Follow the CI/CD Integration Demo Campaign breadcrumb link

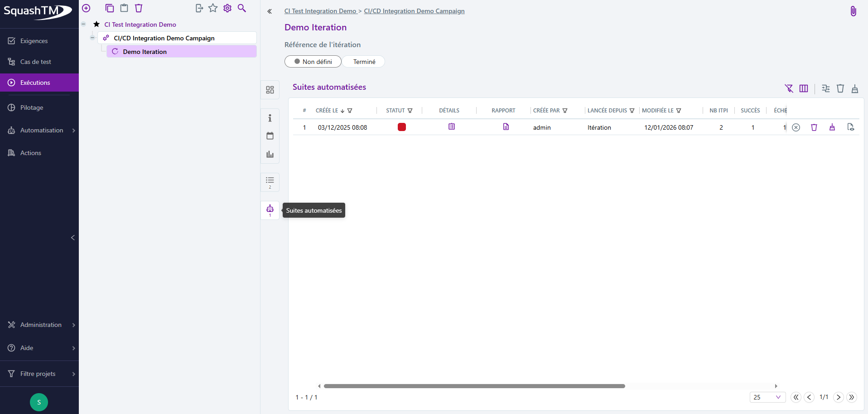coord(414,11)
